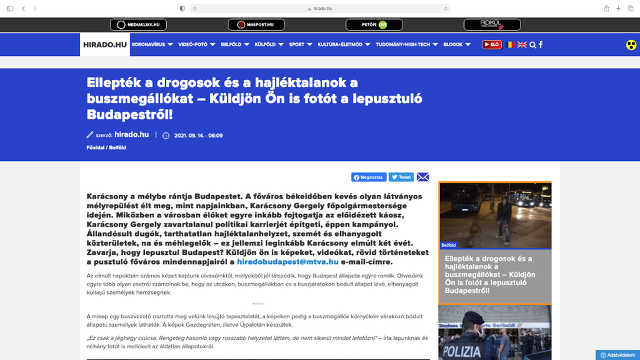
Task: Open the Petőfi network link
Action: click(374, 25)
